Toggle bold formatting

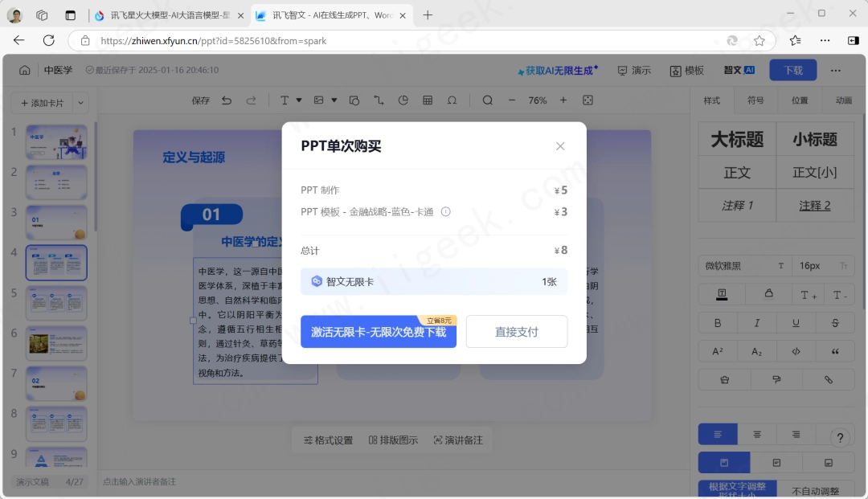pyautogui.click(x=718, y=322)
